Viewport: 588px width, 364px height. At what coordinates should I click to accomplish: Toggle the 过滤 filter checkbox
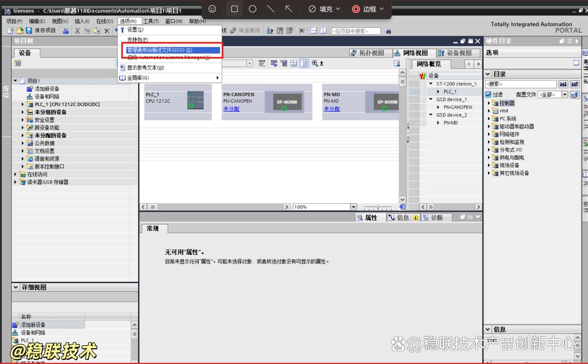point(489,95)
